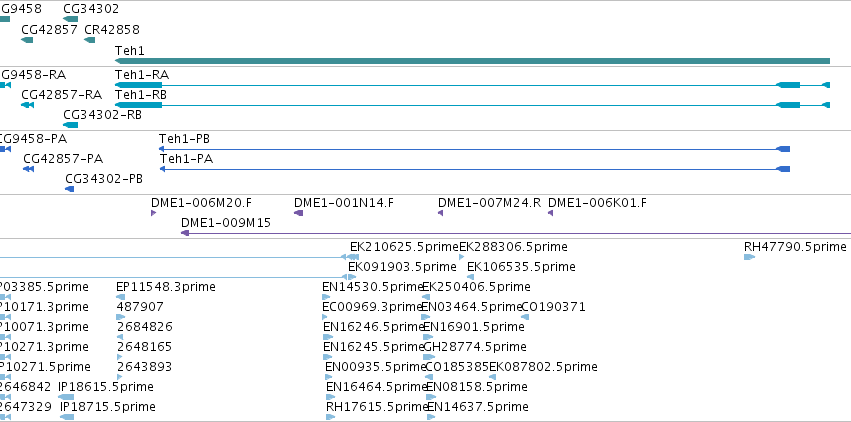
Task: Click the Teh1-PB label
Action: coord(185,139)
